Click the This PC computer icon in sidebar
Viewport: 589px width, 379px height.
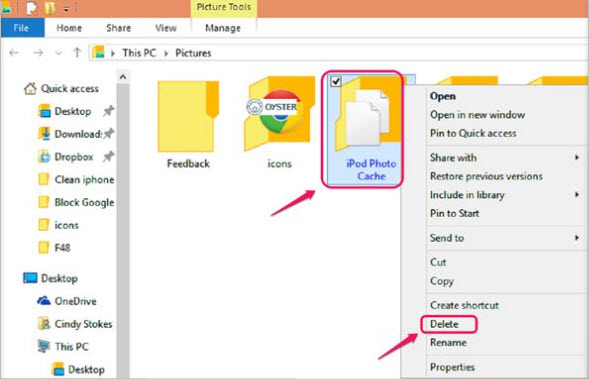[x=44, y=346]
